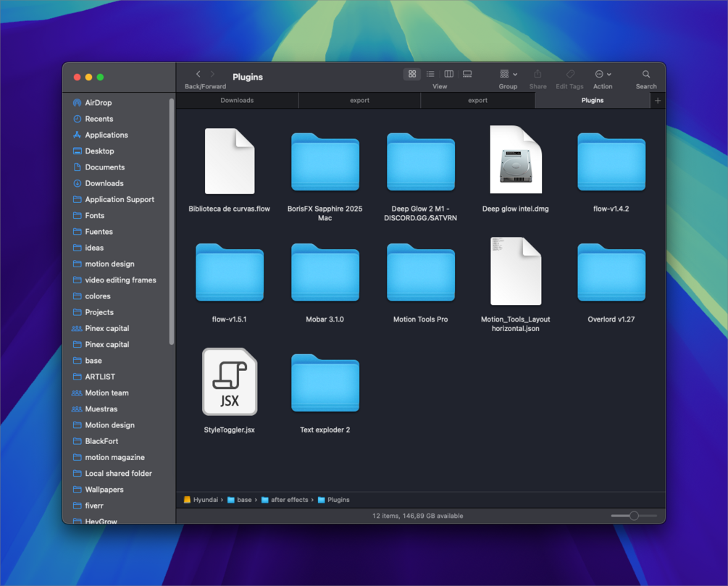Switch to icon view in toolbar
The width and height of the screenshot is (728, 586).
coord(412,75)
